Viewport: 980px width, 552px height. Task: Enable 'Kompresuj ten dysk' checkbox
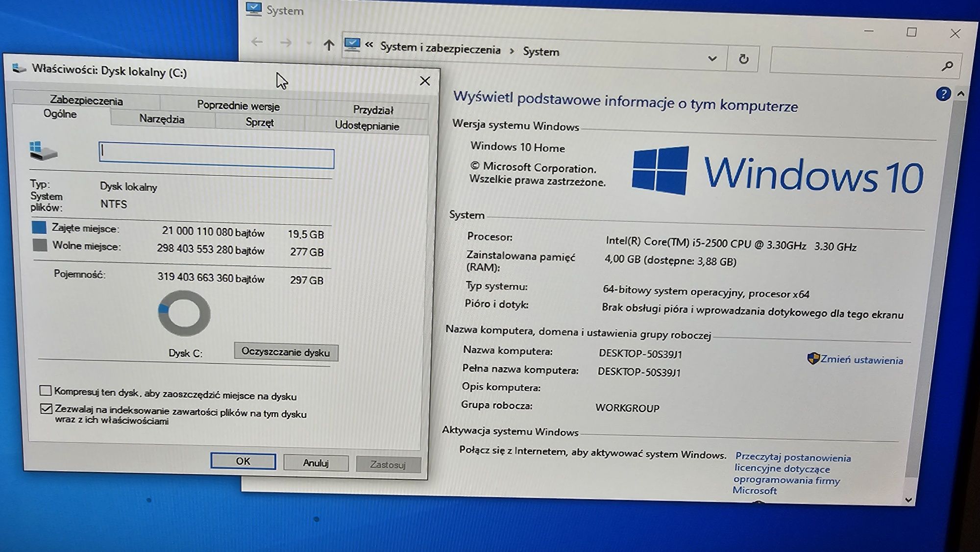[x=45, y=390]
